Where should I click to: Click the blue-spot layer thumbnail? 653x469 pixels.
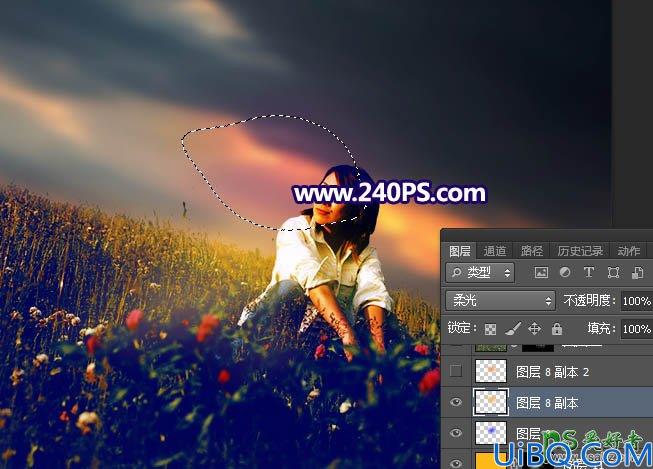click(x=491, y=432)
